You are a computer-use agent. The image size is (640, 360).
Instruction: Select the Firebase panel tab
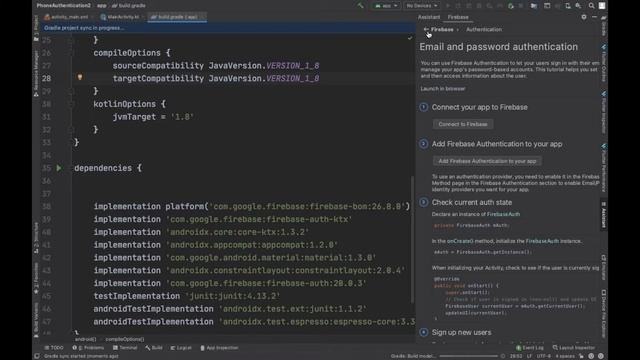pos(458,17)
